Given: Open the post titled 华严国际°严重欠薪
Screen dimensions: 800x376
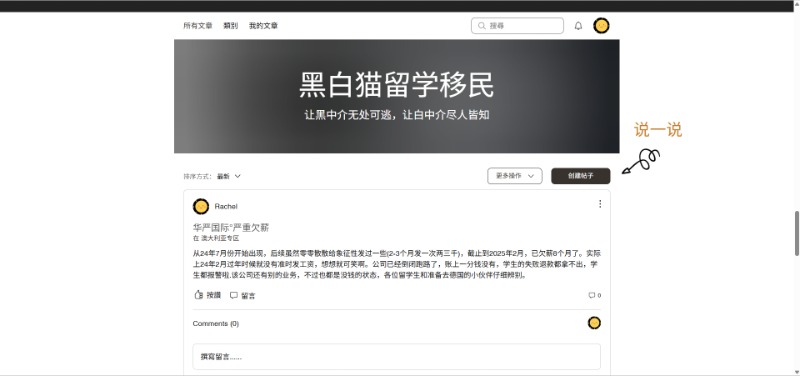Looking at the screenshot, I should [x=231, y=228].
